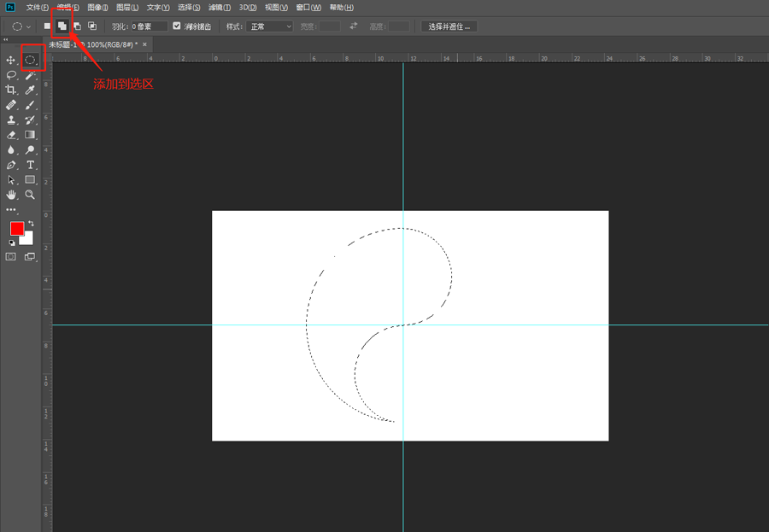Select the Zoom tool
Screen dimensions: 769x532
coord(30,195)
